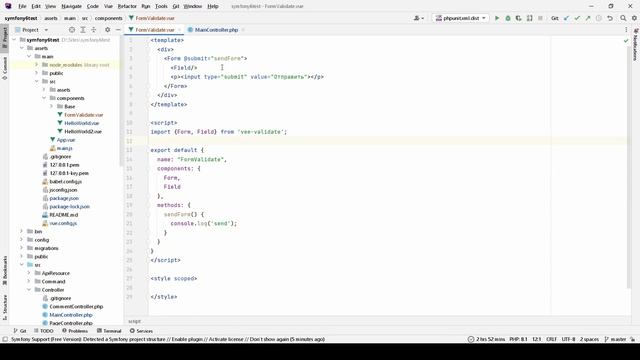Open vue.config.js in project tree
Image resolution: width=640 pixels, height=360 pixels.
[x=63, y=223]
